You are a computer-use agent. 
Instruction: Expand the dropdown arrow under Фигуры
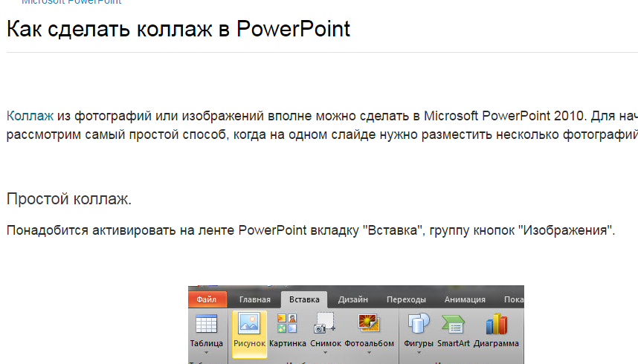(x=418, y=353)
